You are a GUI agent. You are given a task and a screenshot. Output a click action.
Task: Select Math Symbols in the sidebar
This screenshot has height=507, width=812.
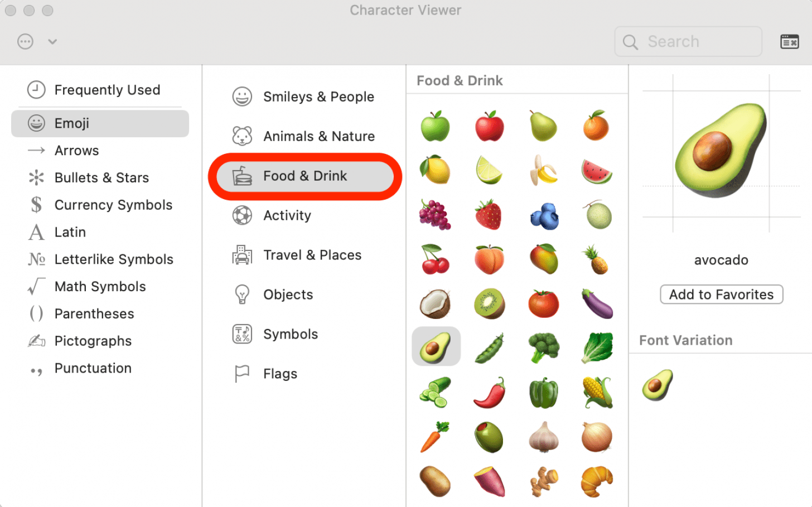click(99, 286)
